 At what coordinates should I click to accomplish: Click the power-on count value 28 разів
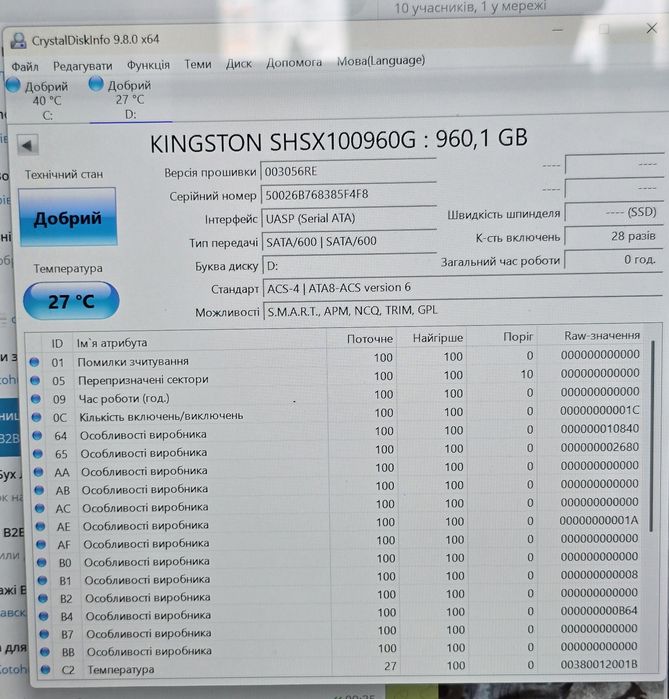613,236
